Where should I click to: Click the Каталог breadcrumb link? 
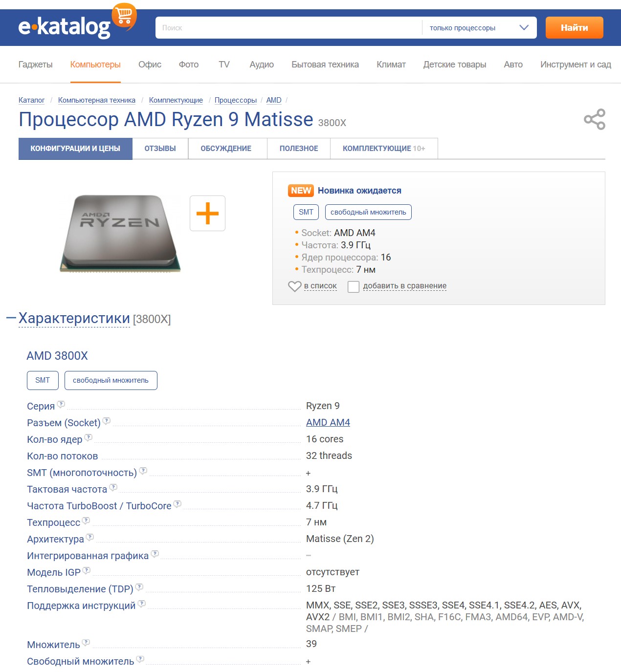tap(31, 100)
